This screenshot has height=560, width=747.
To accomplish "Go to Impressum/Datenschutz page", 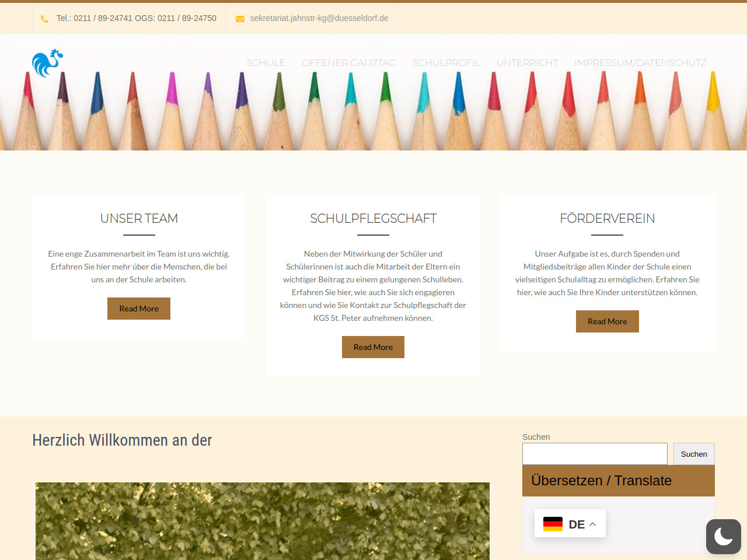I will (640, 63).
